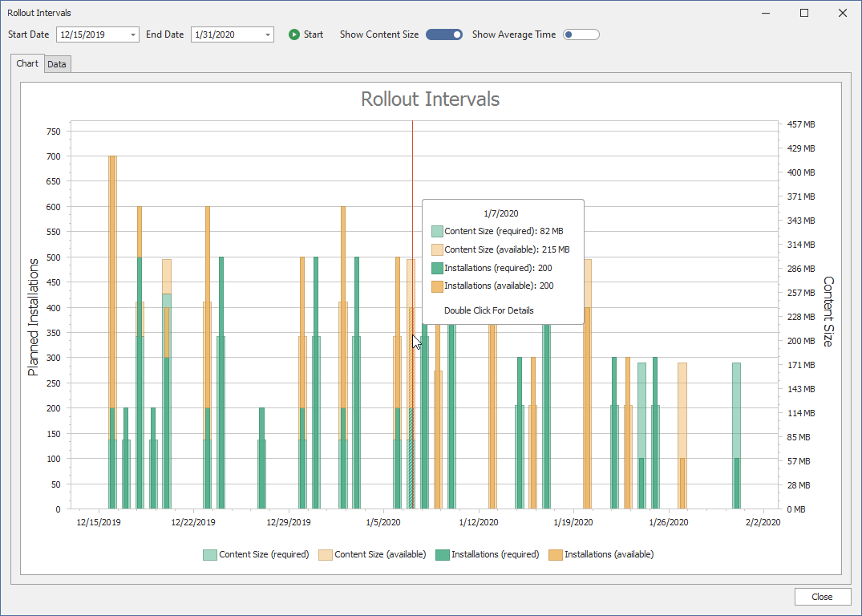Click the Start Date field showing 12/15/2019
This screenshot has width=862, height=616.
pos(98,34)
